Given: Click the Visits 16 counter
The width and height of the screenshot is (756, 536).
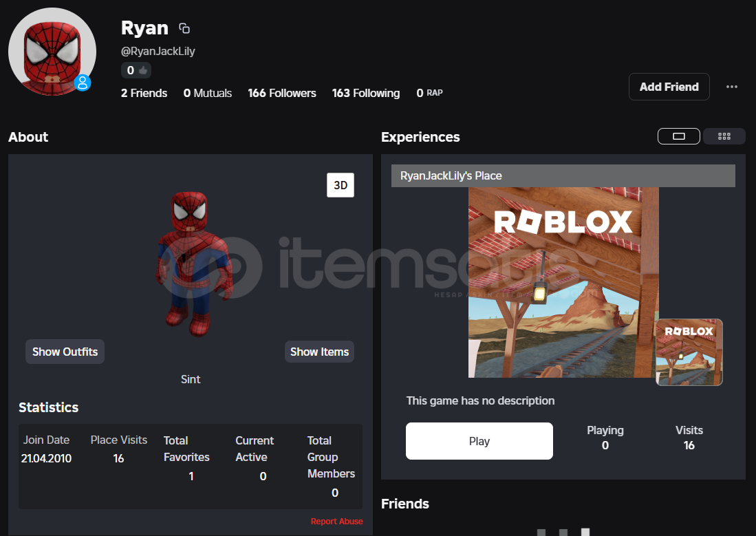Looking at the screenshot, I should pos(689,438).
